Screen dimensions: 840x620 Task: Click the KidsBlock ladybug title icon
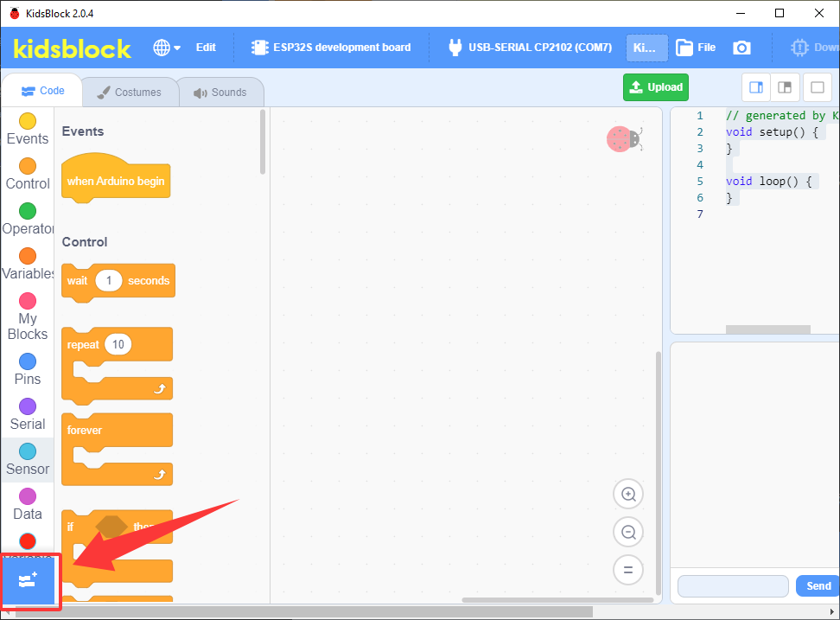point(15,13)
